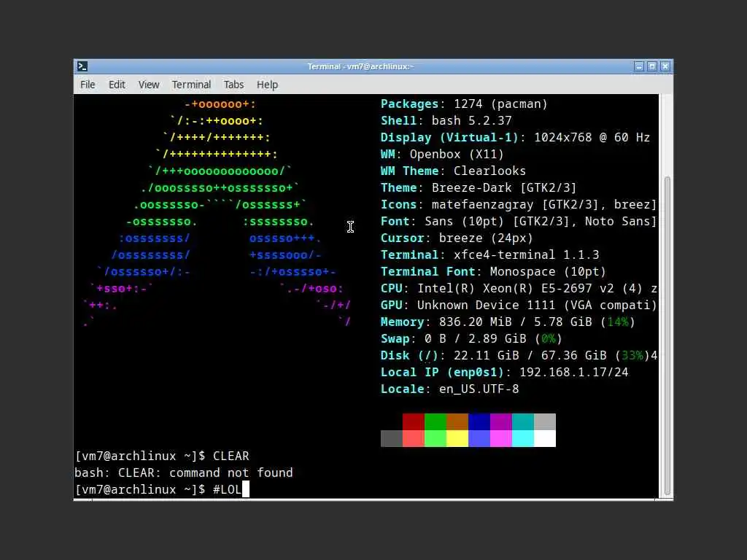This screenshot has width=747, height=560.
Task: Click the '1274 (pacman)' packages count
Action: [x=500, y=104]
